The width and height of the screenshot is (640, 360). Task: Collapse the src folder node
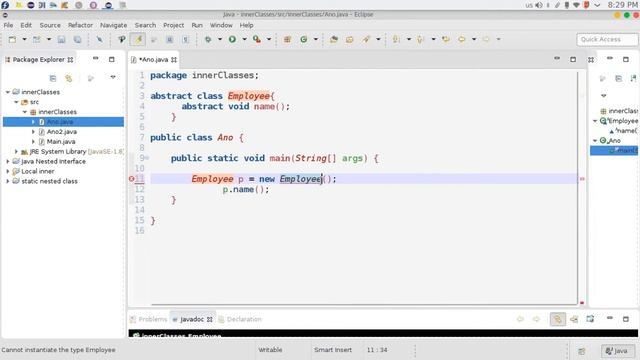16,102
